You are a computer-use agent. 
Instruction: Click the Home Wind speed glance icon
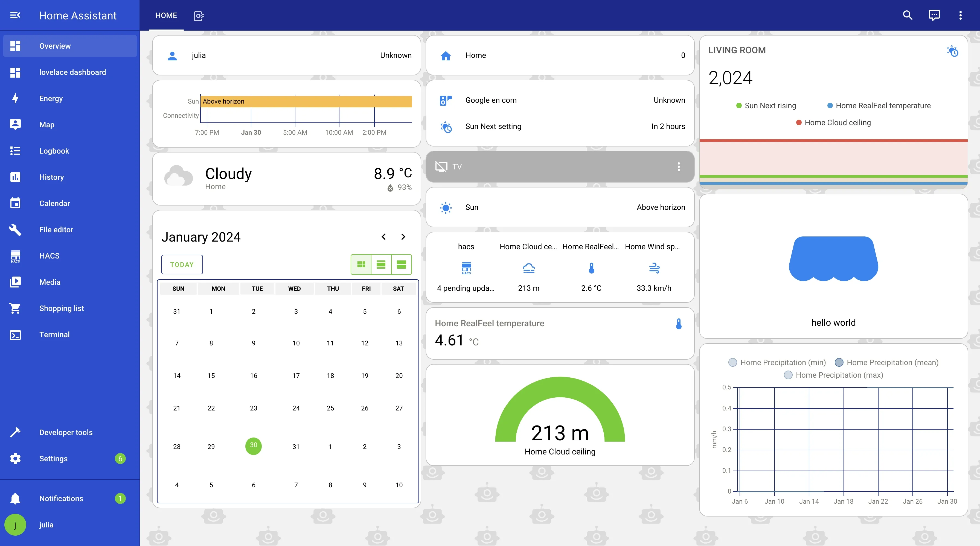pyautogui.click(x=654, y=268)
